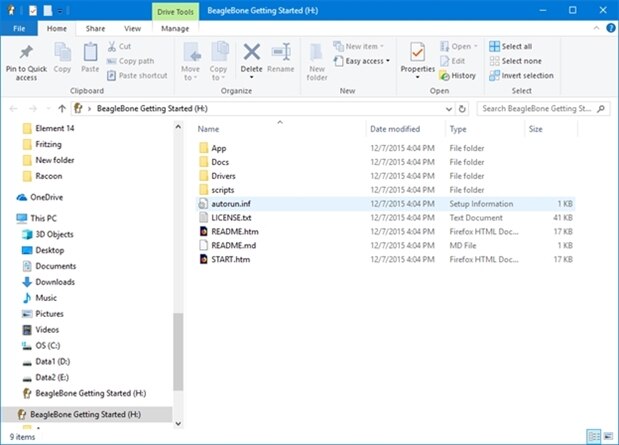This screenshot has width=619, height=445.
Task: Click the navigation pane vertical scrollbar
Action: pyautogui.click(x=178, y=350)
